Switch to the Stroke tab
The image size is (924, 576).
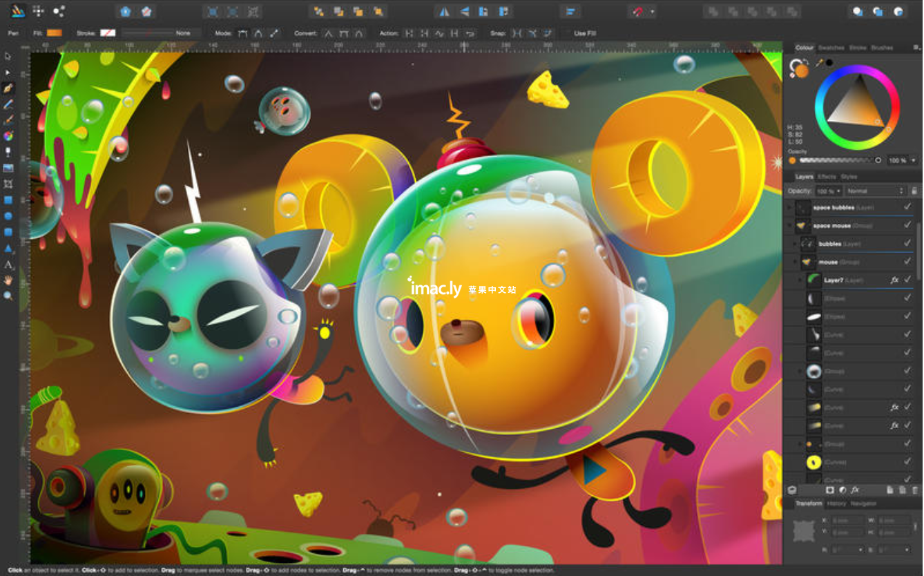point(858,48)
